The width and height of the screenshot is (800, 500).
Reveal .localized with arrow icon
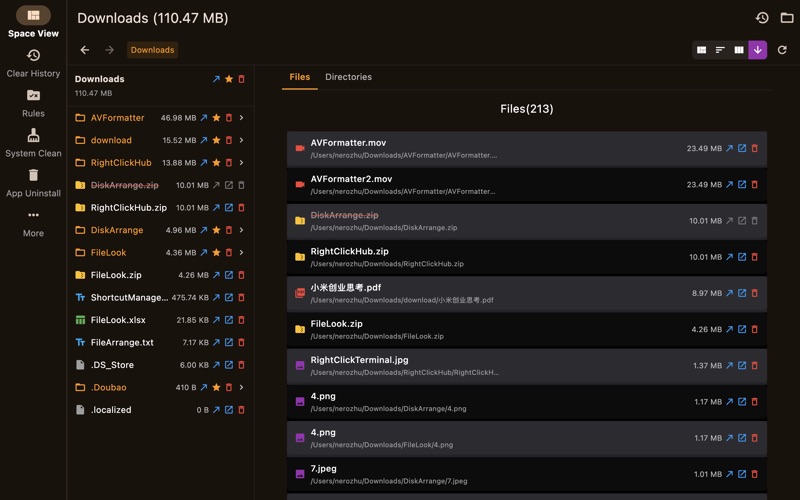(x=216, y=410)
